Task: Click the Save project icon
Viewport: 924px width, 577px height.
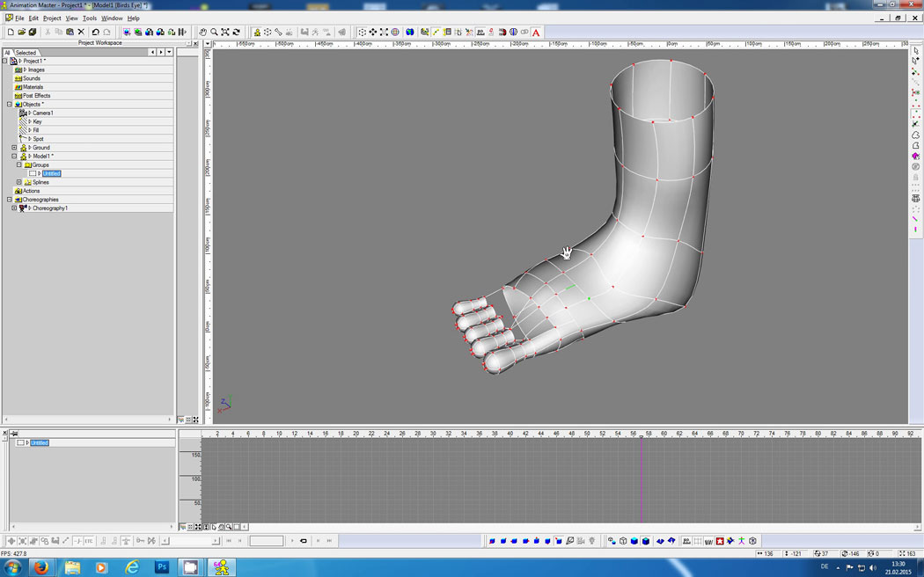Action: pyautogui.click(x=33, y=33)
